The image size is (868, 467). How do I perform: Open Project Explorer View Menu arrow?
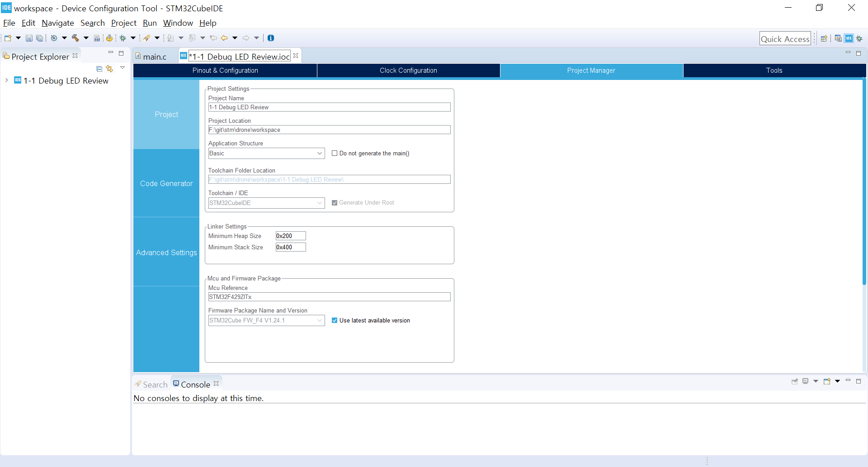click(x=123, y=68)
